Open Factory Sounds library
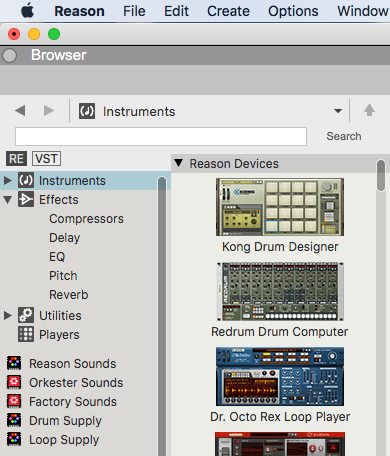 [x=73, y=402]
